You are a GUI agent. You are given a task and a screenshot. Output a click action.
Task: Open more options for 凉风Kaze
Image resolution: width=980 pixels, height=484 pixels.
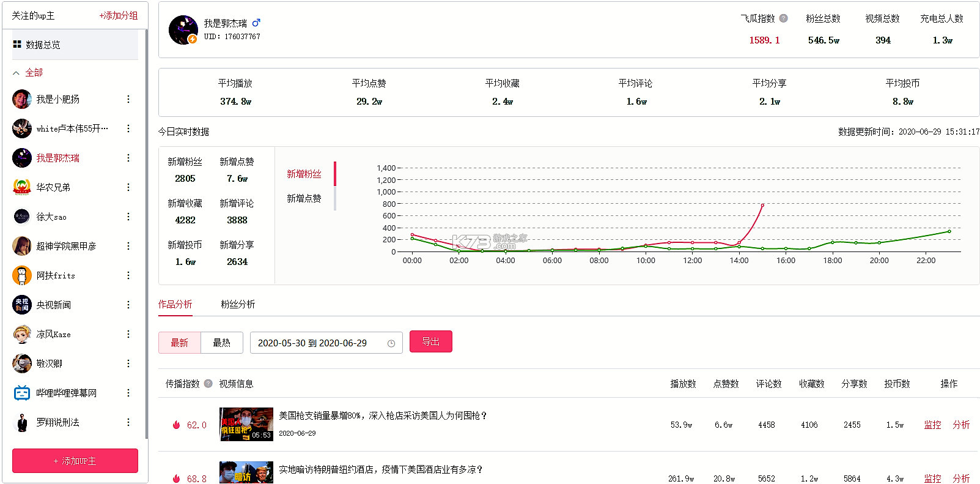coord(128,334)
